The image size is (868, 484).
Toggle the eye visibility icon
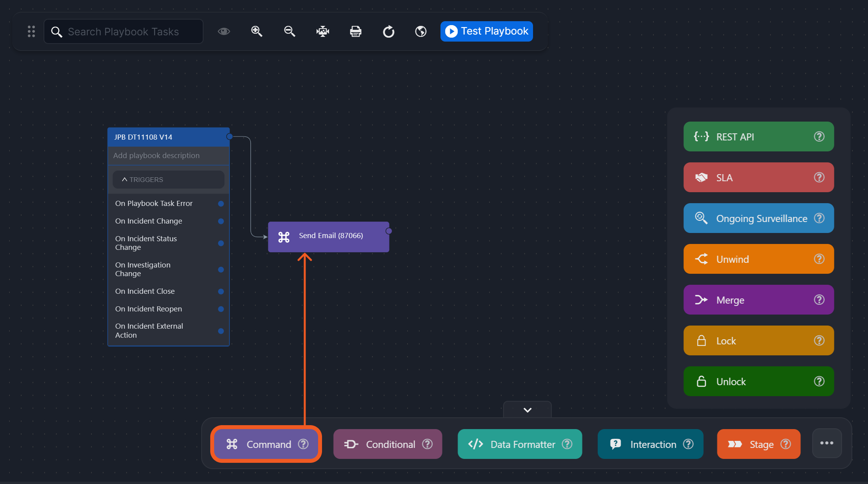tap(224, 31)
